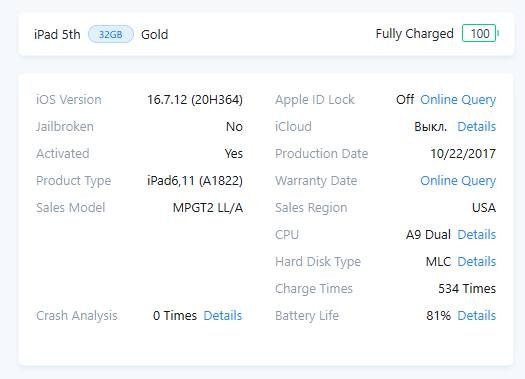525x379 pixels.
Task: Click the iCloud label
Action: point(293,127)
